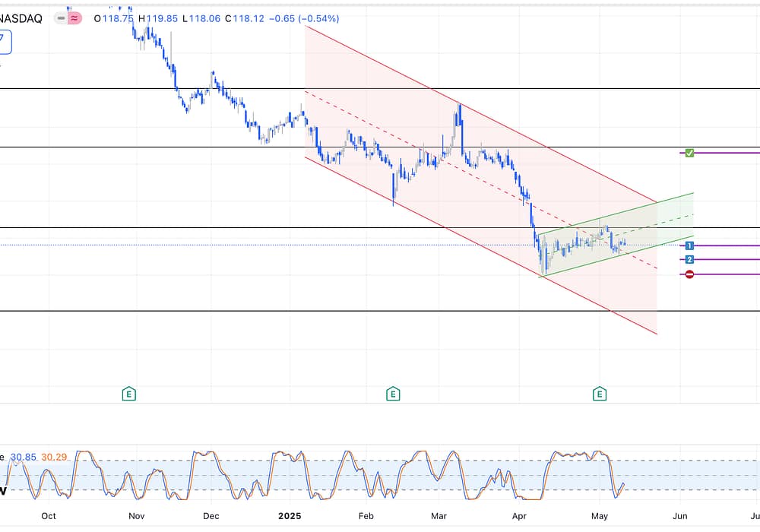Toggle the grey minus pill next to NASDAQ
The height and width of the screenshot is (532, 760).
61,18
